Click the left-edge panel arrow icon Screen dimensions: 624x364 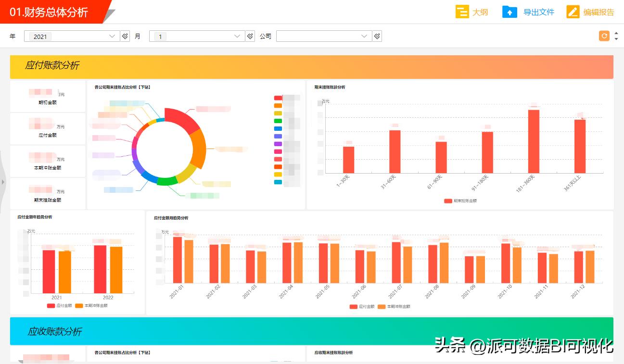3,182
